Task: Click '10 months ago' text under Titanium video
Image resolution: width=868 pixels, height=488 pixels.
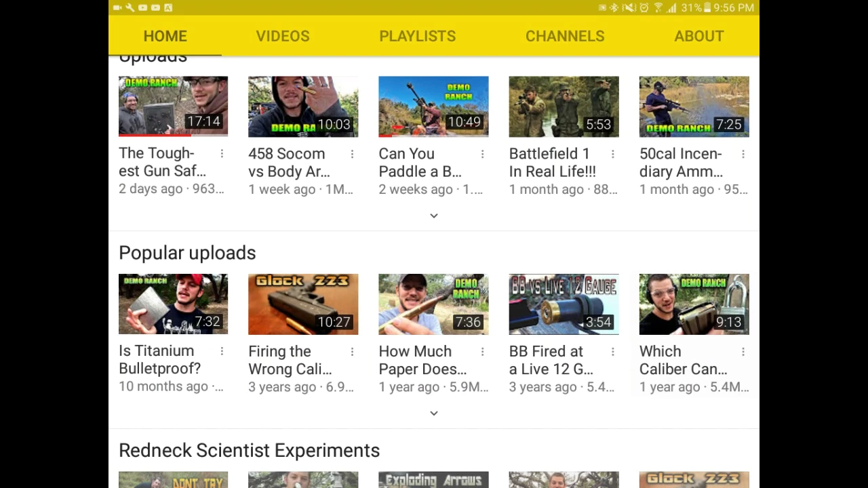Action: 163,386
